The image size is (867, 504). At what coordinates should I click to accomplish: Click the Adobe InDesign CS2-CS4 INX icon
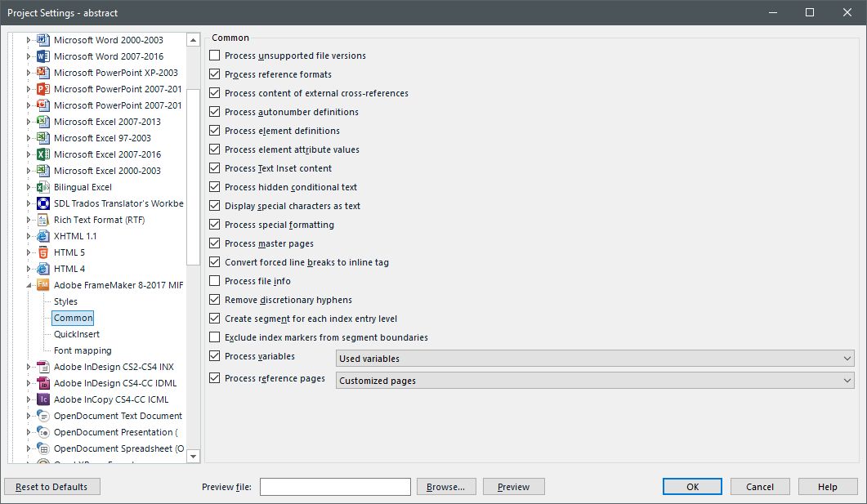click(43, 367)
